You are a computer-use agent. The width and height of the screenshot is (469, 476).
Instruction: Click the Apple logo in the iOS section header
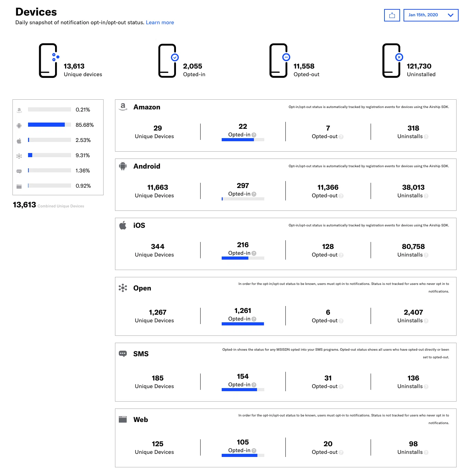[123, 225]
